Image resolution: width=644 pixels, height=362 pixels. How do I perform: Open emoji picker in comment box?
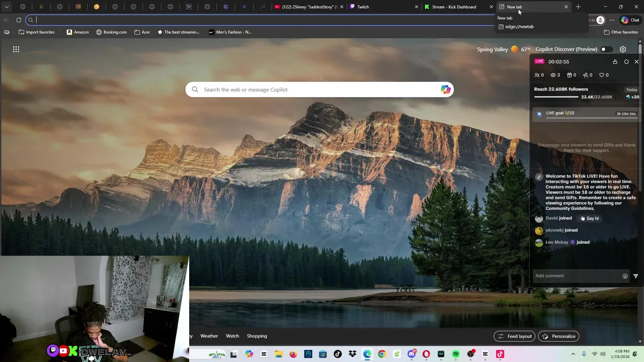click(625, 276)
